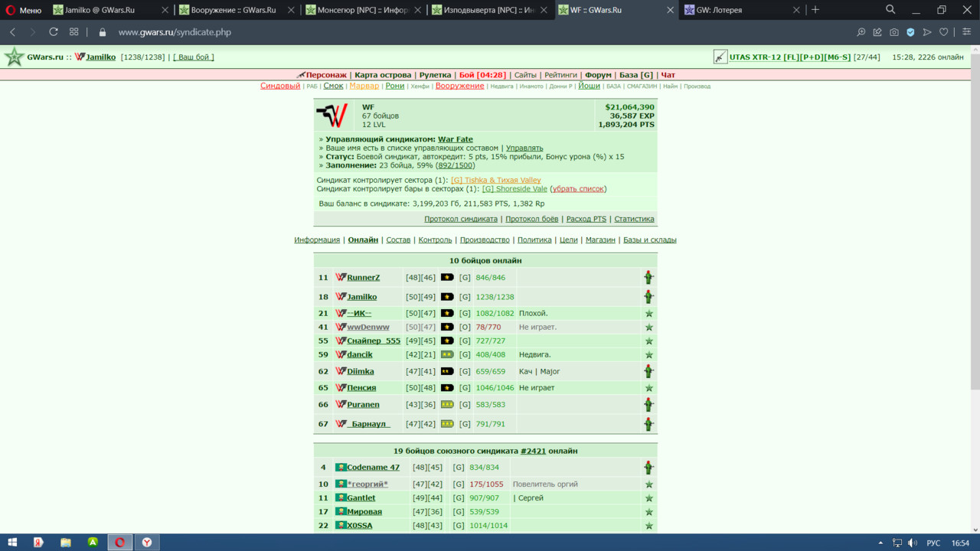Open the [G] Tishka & Тихая Valley sector link
Screen dimensions: 980x551
point(496,181)
